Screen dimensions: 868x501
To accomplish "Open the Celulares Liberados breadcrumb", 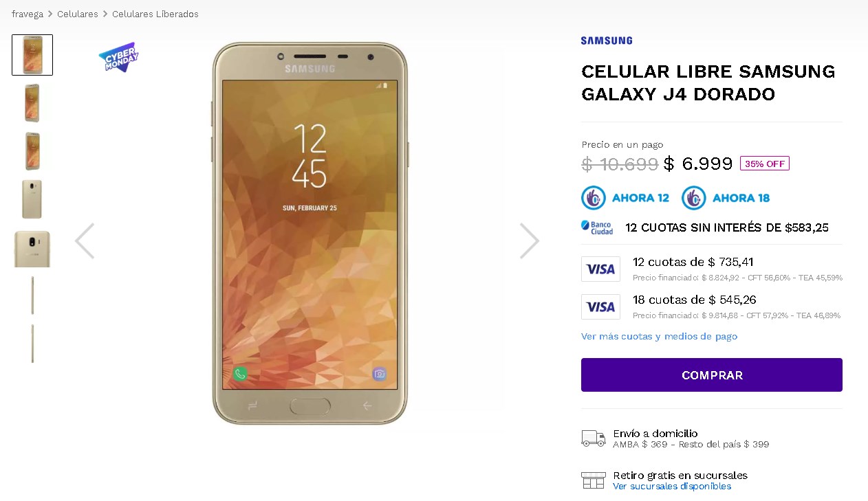I will (155, 14).
